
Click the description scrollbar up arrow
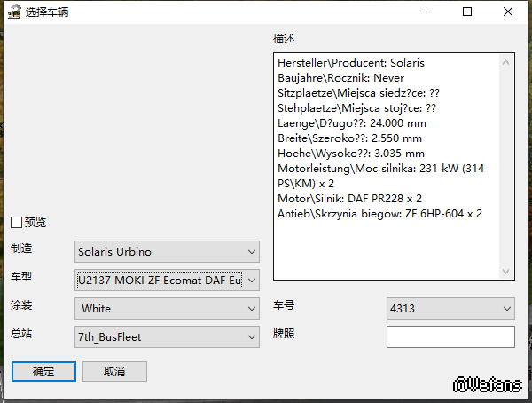coord(507,59)
